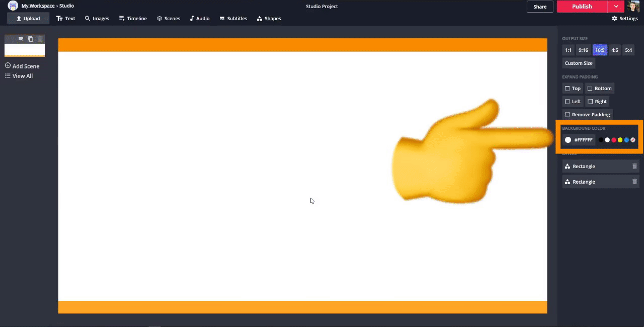Choose the yellow background swatch
The height and width of the screenshot is (327, 644).
[620, 140]
